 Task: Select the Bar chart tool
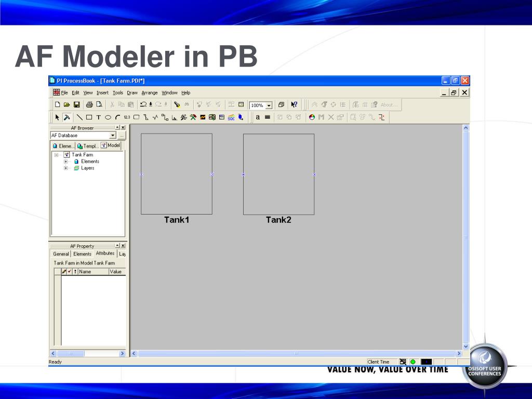[174, 117]
